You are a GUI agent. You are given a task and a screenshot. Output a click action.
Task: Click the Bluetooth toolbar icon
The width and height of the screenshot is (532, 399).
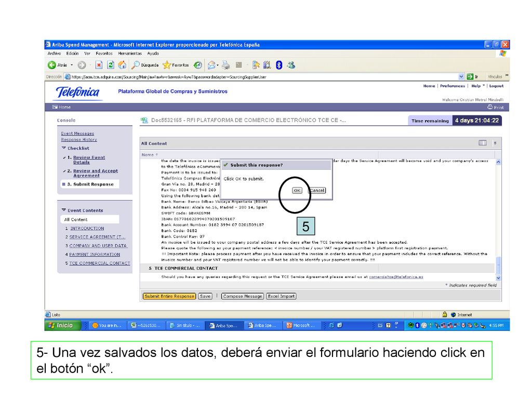(x=279, y=65)
